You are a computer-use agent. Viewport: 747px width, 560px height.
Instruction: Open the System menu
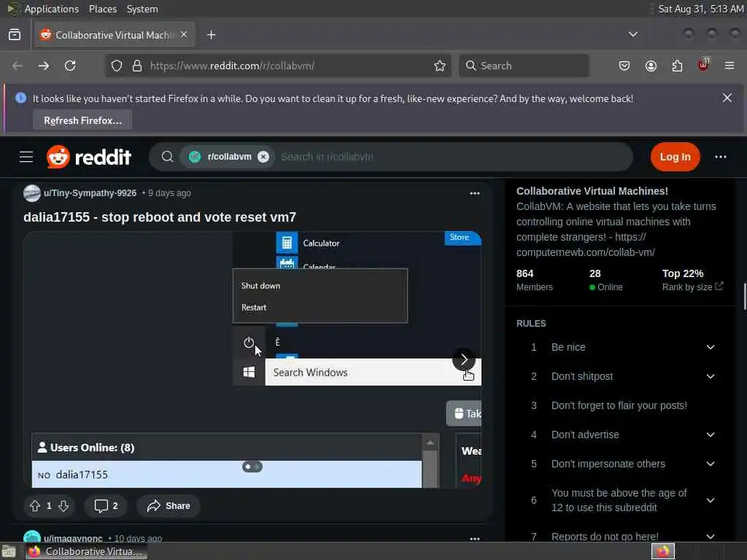point(142,9)
